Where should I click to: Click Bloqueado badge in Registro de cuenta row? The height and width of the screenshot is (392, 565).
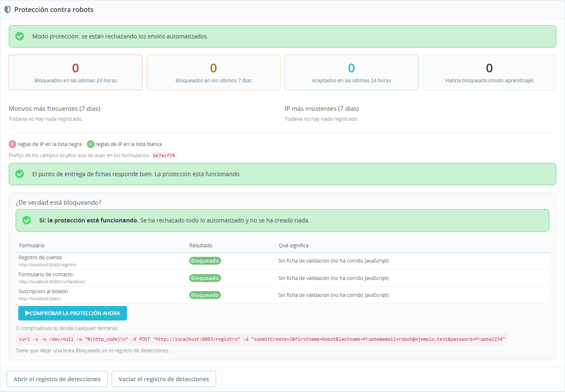tap(205, 261)
